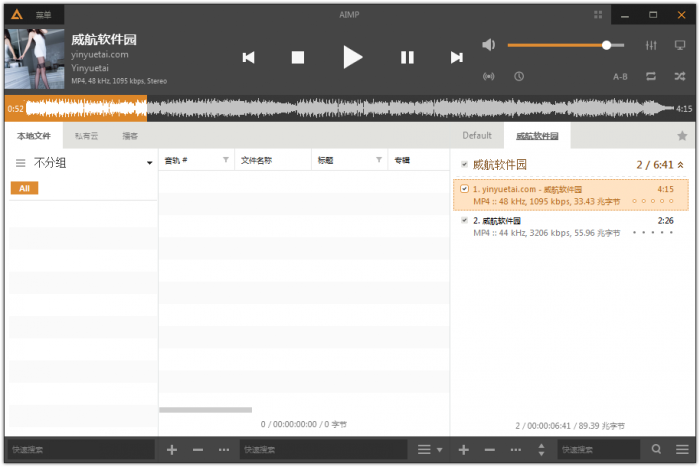This screenshot has width=700, height=467.
Task: Focus the playlist quick search field
Action: coord(599,450)
